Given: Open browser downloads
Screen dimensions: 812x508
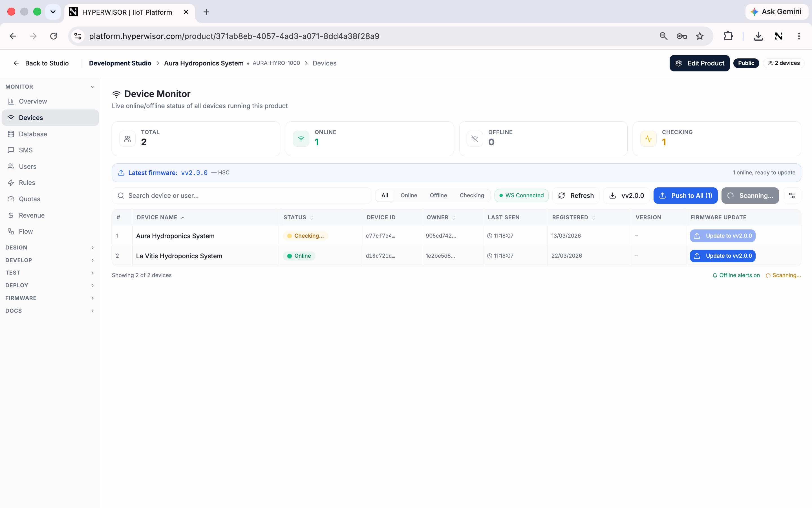Looking at the screenshot, I should tap(758, 36).
